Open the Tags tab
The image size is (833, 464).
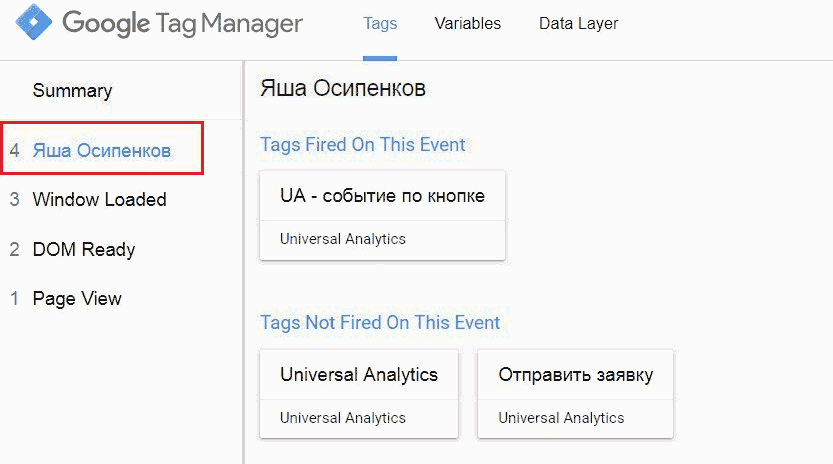380,23
